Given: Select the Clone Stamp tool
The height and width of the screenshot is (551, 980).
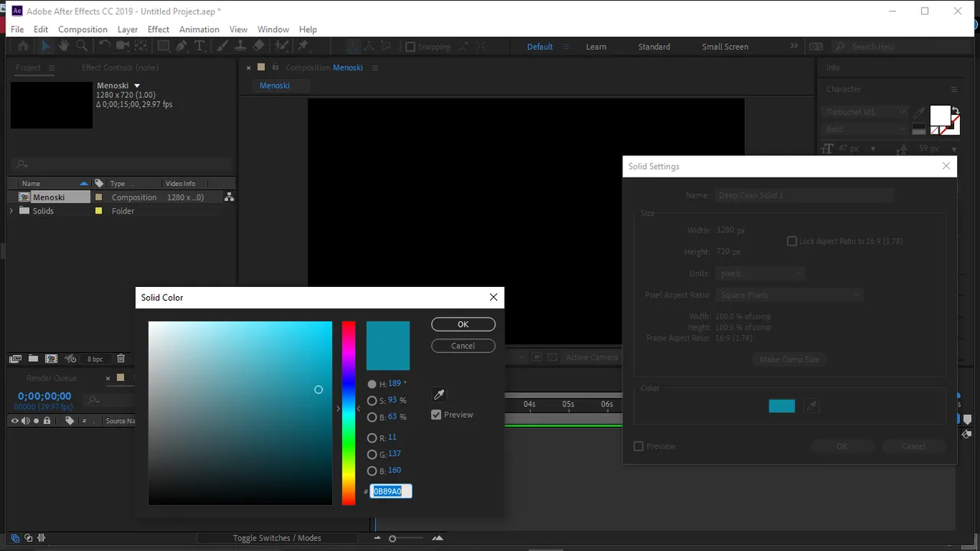Looking at the screenshot, I should [240, 46].
